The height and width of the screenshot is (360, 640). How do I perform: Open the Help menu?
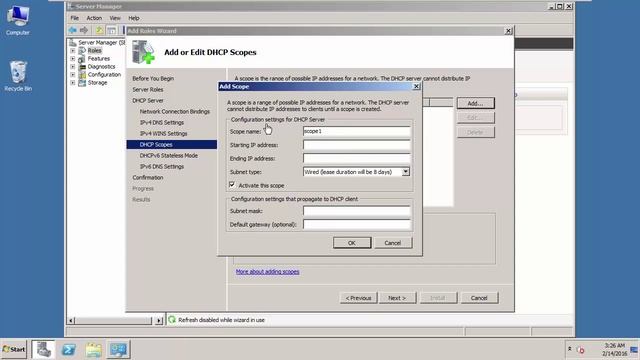click(134, 18)
